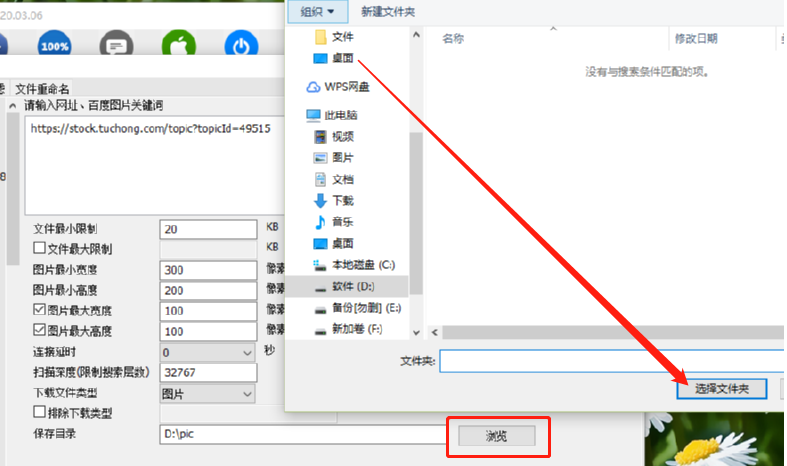
Task: Open the 下载 folder with arrow icon
Action: point(334,200)
